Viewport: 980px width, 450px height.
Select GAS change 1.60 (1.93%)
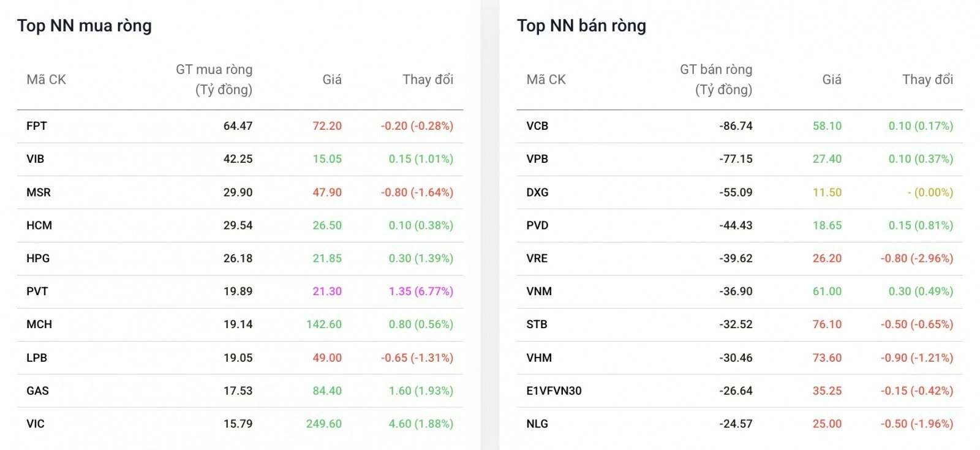tap(421, 391)
